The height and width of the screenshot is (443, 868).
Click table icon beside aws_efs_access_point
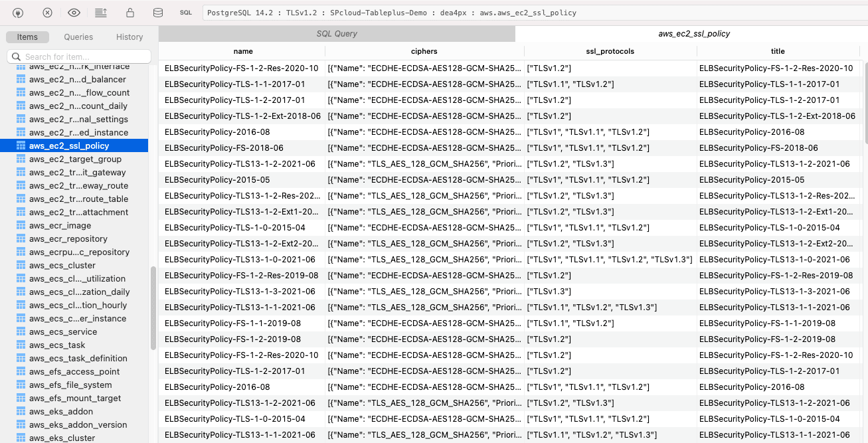(x=21, y=372)
